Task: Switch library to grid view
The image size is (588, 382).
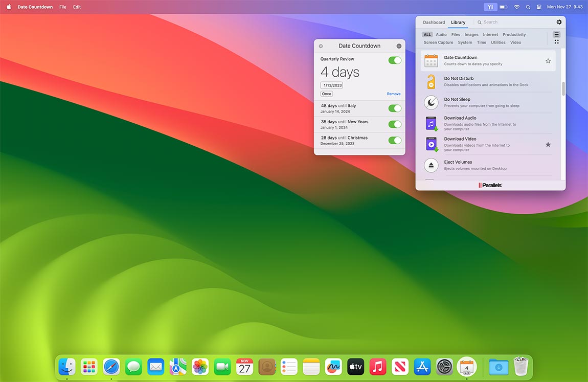Action: coord(556,42)
